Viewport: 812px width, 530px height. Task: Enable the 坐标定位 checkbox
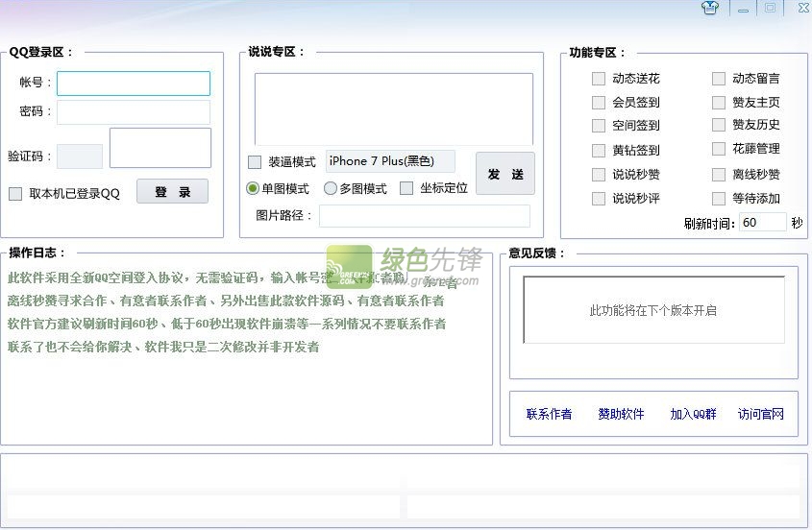(406, 188)
